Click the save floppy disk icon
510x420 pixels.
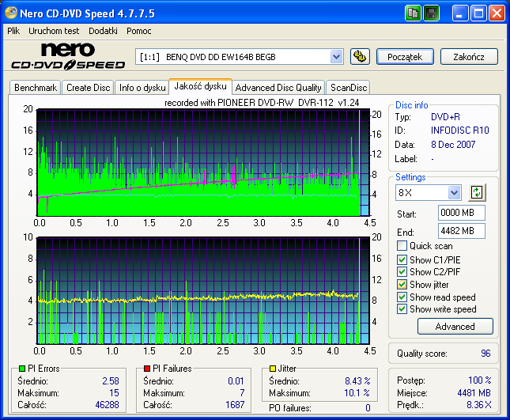(431, 13)
